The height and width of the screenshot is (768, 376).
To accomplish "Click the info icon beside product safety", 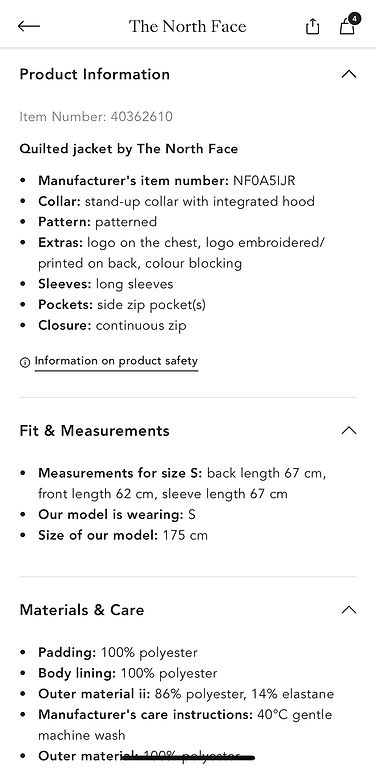I will click(24, 362).
